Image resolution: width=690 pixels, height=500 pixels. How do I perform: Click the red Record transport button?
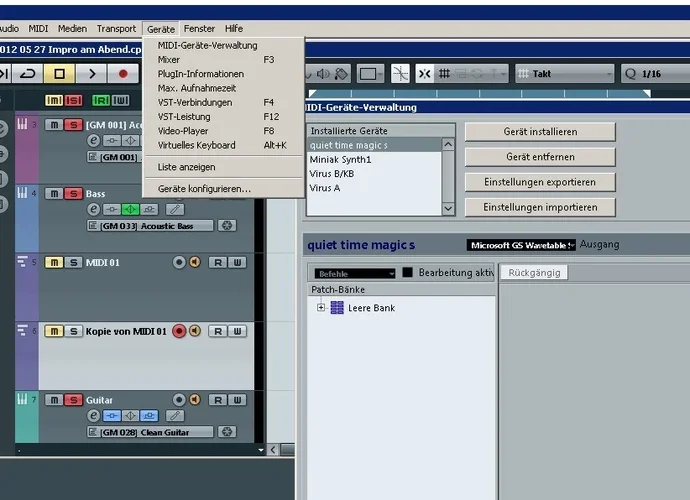coord(123,74)
